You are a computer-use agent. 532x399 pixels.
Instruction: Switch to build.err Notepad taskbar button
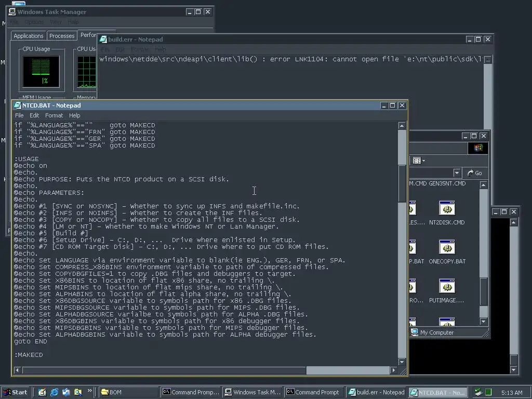377,392
